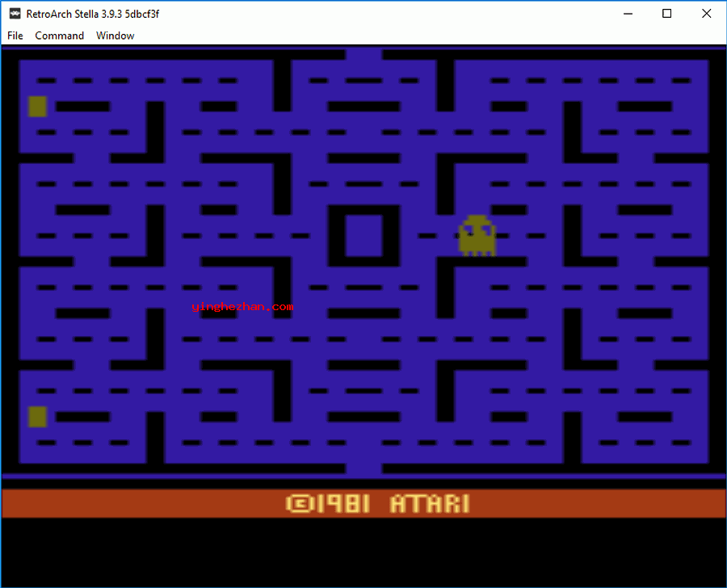The height and width of the screenshot is (588, 727).
Task: Click the upper-left power pellet
Action: [x=37, y=106]
